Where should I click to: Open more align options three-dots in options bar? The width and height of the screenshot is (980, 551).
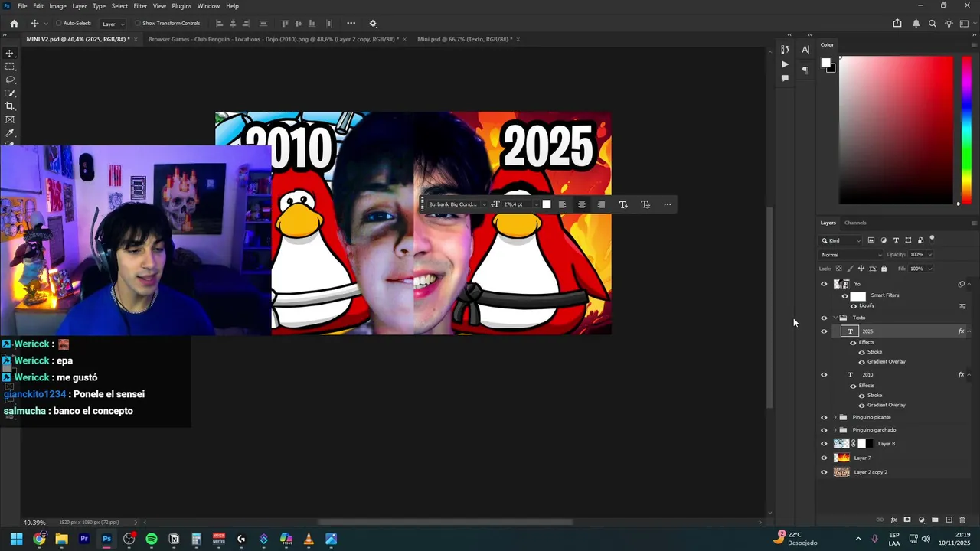coord(351,24)
